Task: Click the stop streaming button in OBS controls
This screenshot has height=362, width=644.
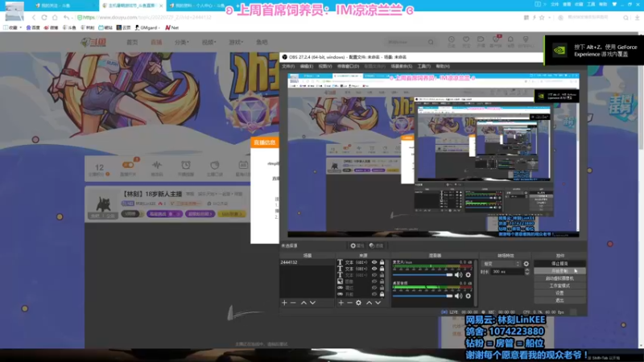Action: pos(559,264)
